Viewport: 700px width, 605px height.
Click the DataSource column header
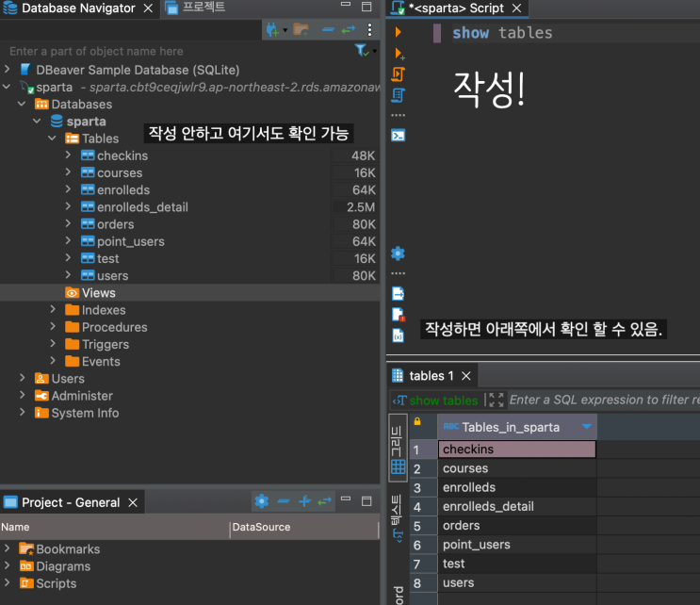(303, 527)
